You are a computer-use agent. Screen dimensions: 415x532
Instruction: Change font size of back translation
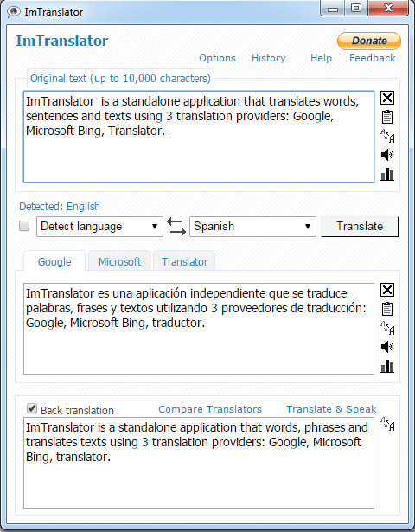[387, 424]
